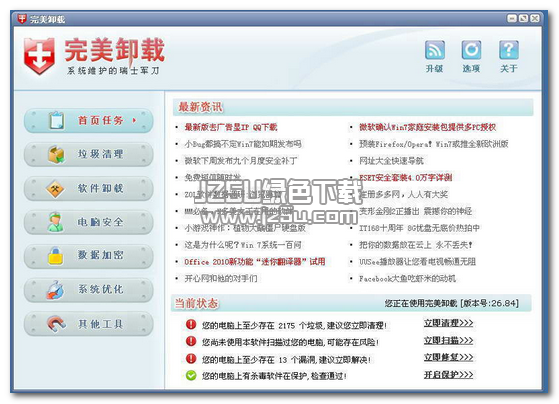
Task: Click the red warning icon beside 2175 个垃圾
Action: (x=191, y=324)
